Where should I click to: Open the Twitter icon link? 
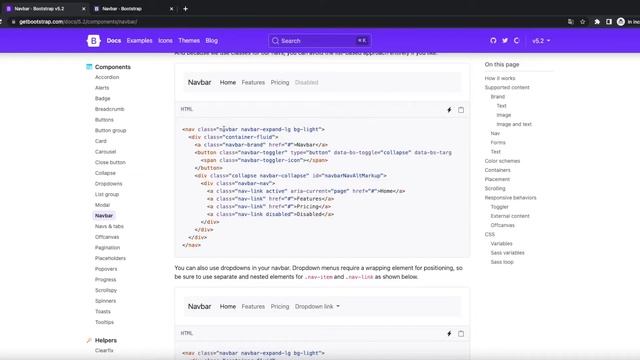[505, 41]
